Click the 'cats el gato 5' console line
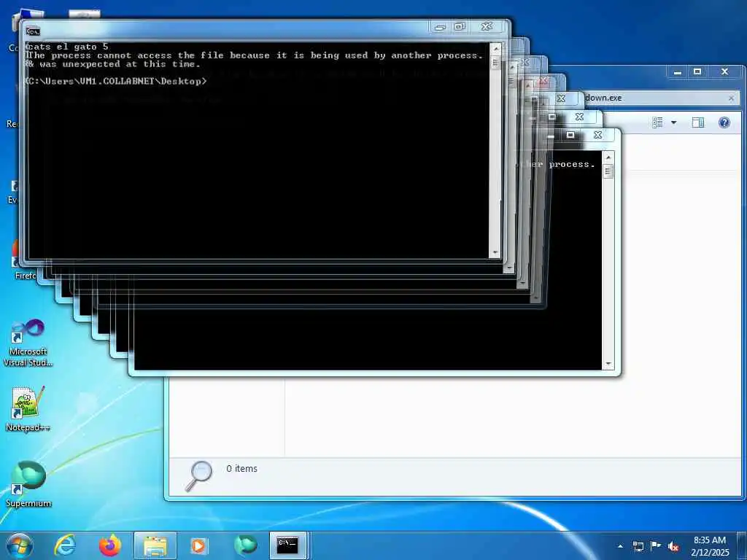 click(x=67, y=47)
